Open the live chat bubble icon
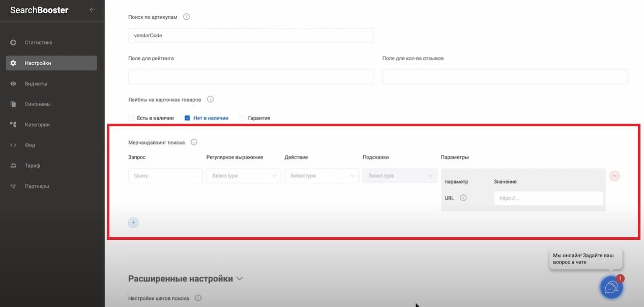This screenshot has width=644, height=307. coord(611,288)
